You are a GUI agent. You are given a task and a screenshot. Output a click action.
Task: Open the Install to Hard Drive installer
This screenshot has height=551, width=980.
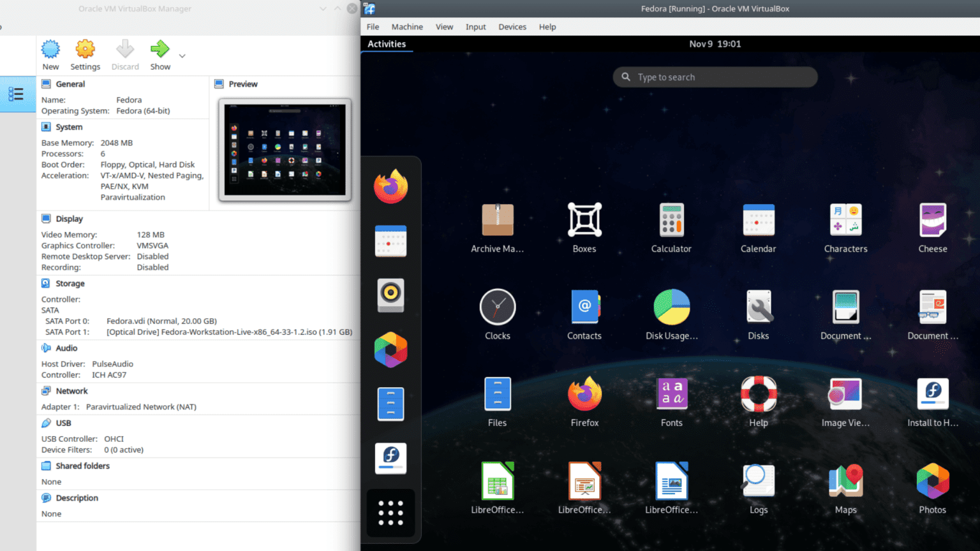tap(932, 394)
